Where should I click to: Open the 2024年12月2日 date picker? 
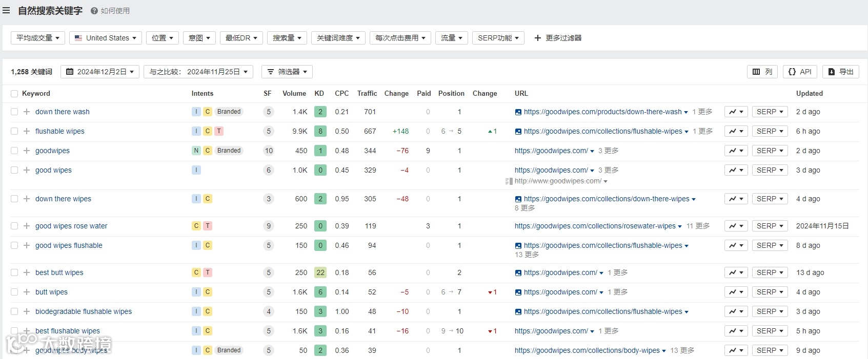[x=100, y=72]
